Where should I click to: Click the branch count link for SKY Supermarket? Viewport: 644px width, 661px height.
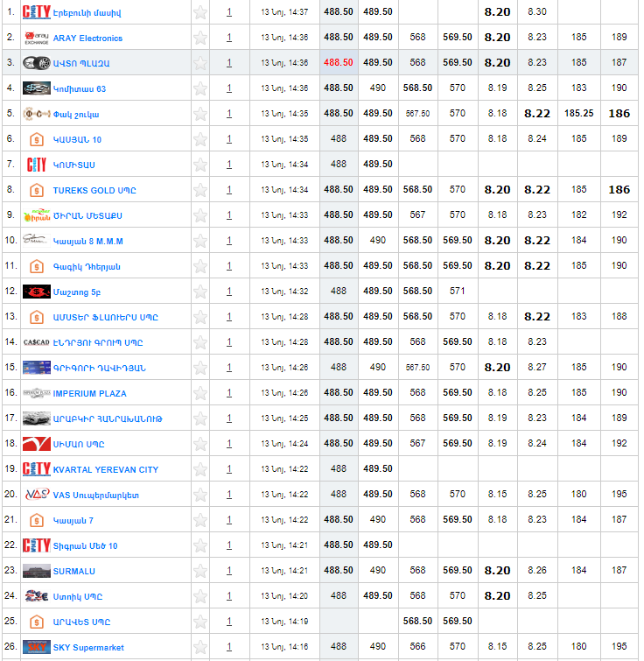(229, 647)
